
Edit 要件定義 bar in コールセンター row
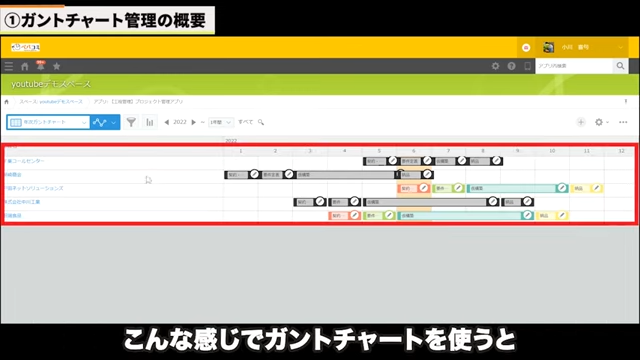427,161
